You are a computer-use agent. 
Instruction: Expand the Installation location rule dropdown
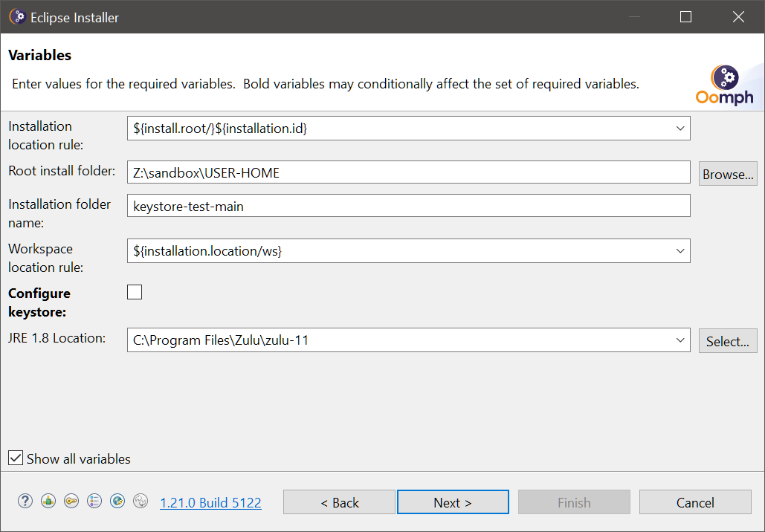point(680,129)
